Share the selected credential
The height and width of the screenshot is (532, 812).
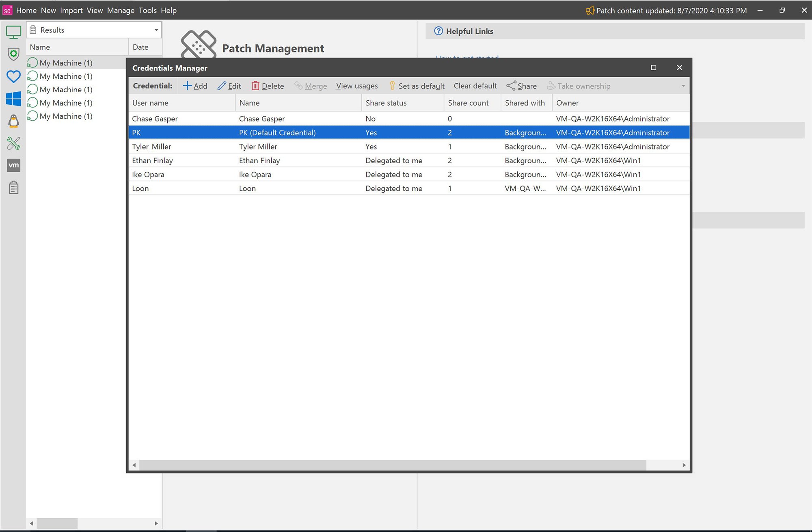click(522, 86)
